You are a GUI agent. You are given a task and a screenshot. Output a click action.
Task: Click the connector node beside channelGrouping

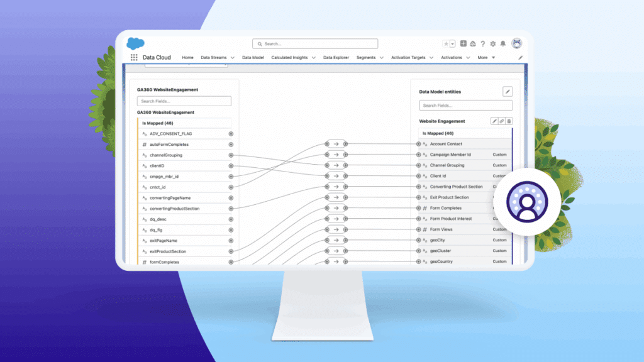pos(231,155)
